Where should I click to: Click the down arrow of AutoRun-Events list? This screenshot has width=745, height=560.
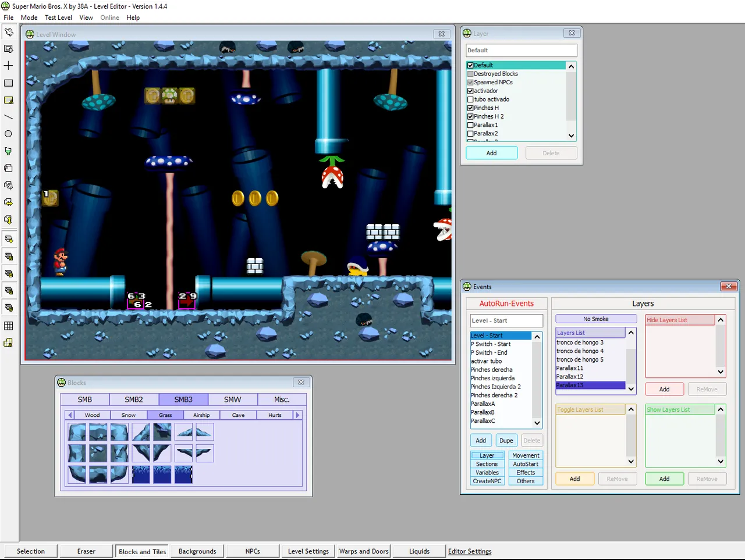coord(537,423)
